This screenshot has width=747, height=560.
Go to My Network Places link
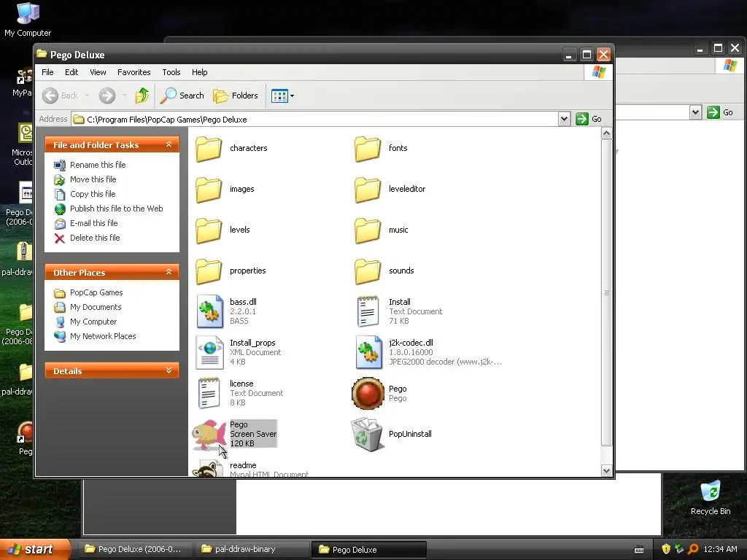[x=96, y=336]
